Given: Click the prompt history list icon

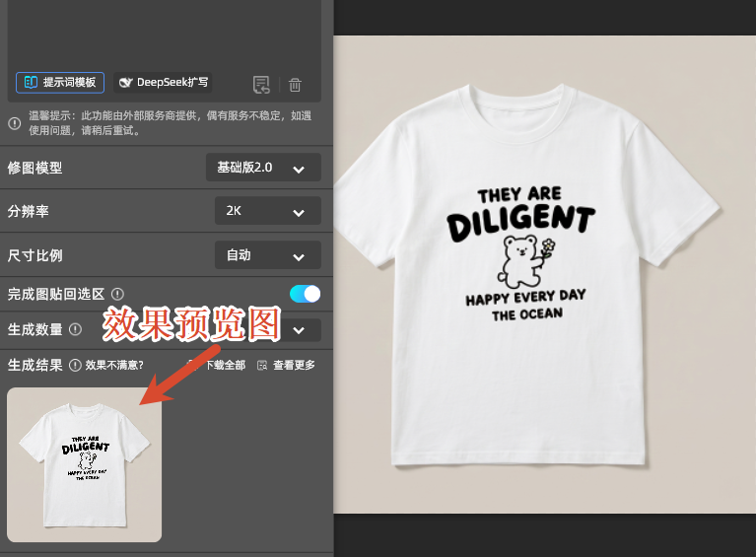Looking at the screenshot, I should pyautogui.click(x=261, y=85).
